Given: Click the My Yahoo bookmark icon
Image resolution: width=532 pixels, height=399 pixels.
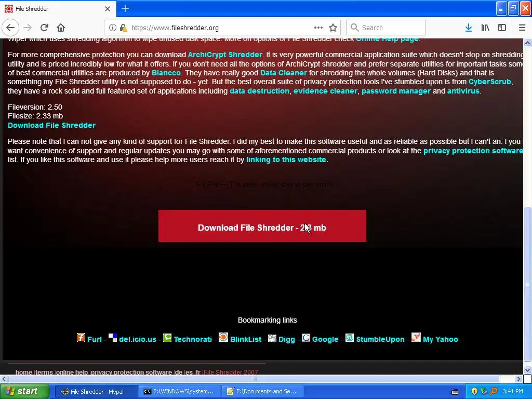Looking at the screenshot, I should tap(416, 337).
